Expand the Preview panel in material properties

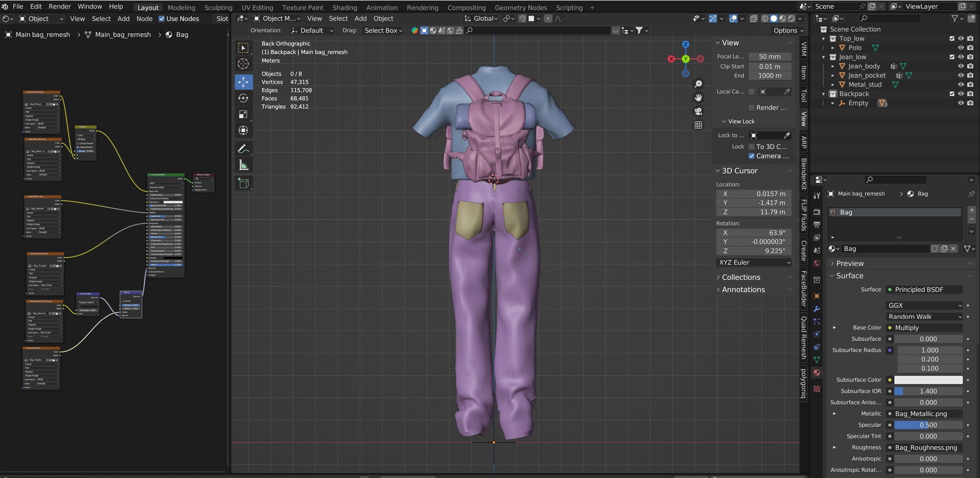click(849, 263)
